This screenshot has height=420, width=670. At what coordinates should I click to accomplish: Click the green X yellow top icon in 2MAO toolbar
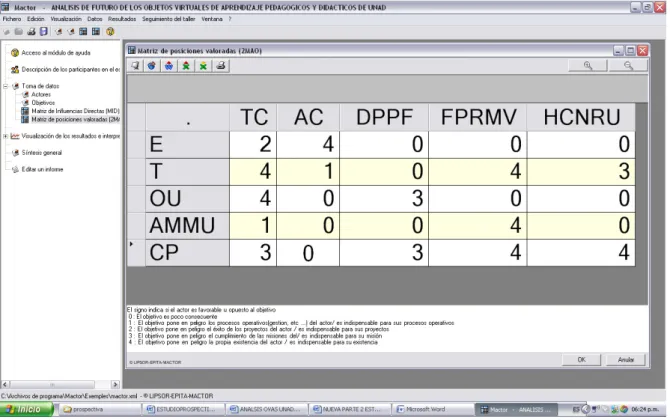click(x=203, y=66)
